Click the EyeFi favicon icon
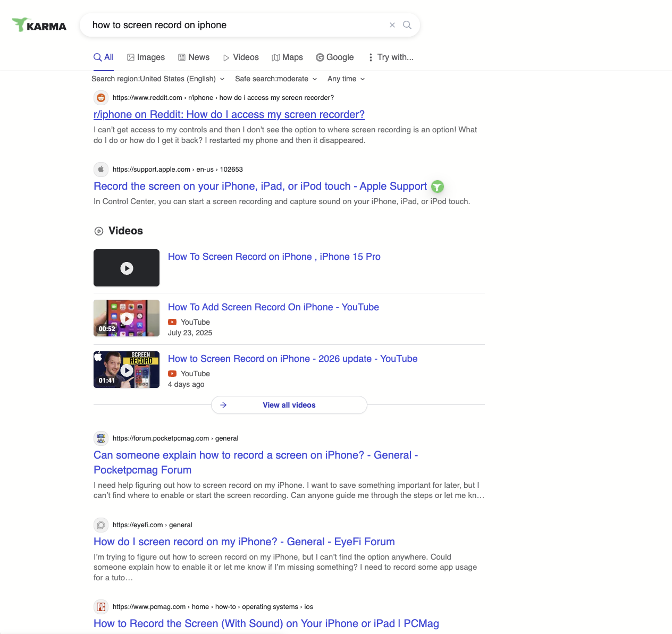The width and height of the screenshot is (672, 634). coord(101,525)
